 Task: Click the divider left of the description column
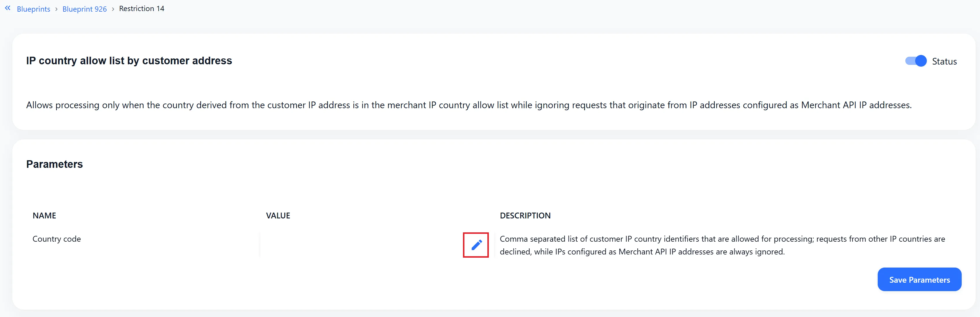click(495, 245)
